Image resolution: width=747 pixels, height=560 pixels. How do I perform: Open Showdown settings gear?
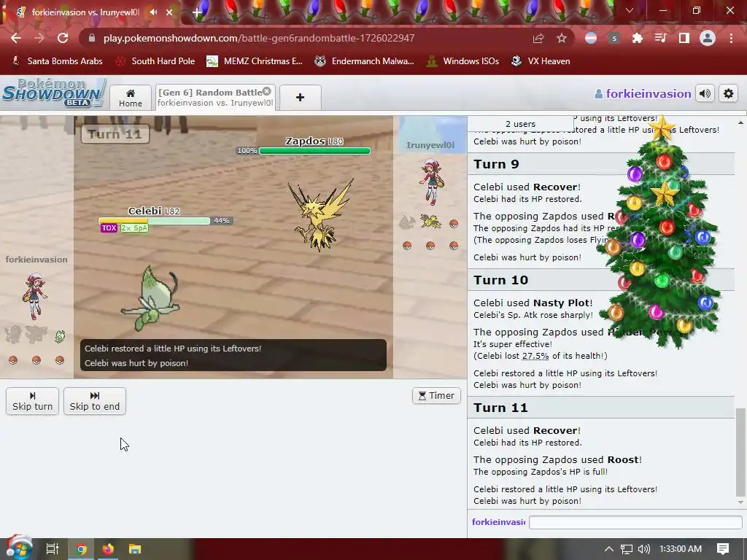tap(729, 94)
